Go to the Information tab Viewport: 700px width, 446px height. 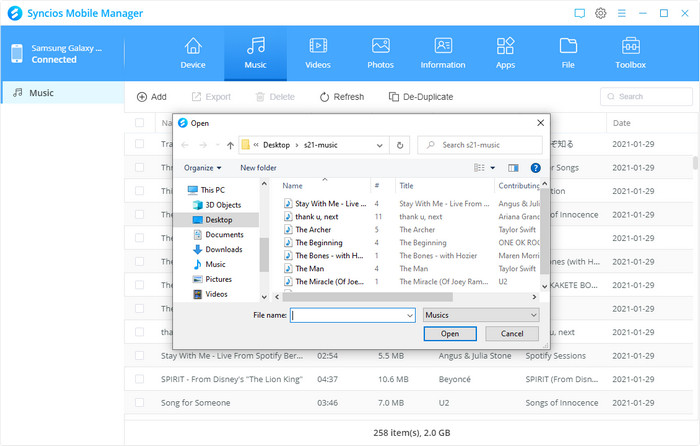tap(443, 54)
